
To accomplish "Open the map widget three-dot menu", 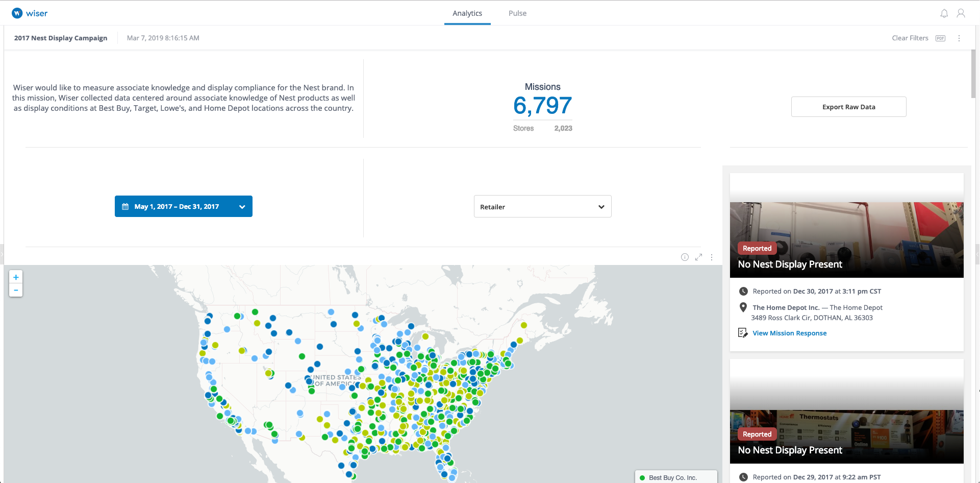I will click(712, 257).
